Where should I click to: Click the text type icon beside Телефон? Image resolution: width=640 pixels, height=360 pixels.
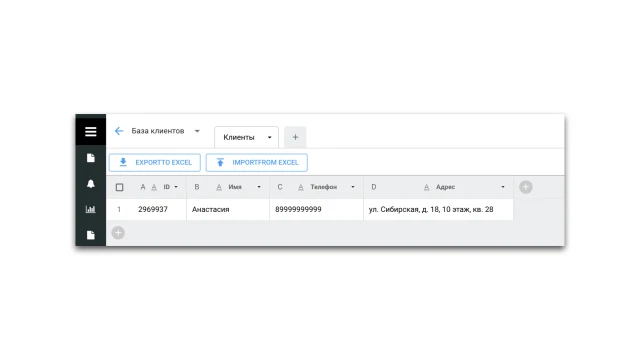click(x=300, y=187)
